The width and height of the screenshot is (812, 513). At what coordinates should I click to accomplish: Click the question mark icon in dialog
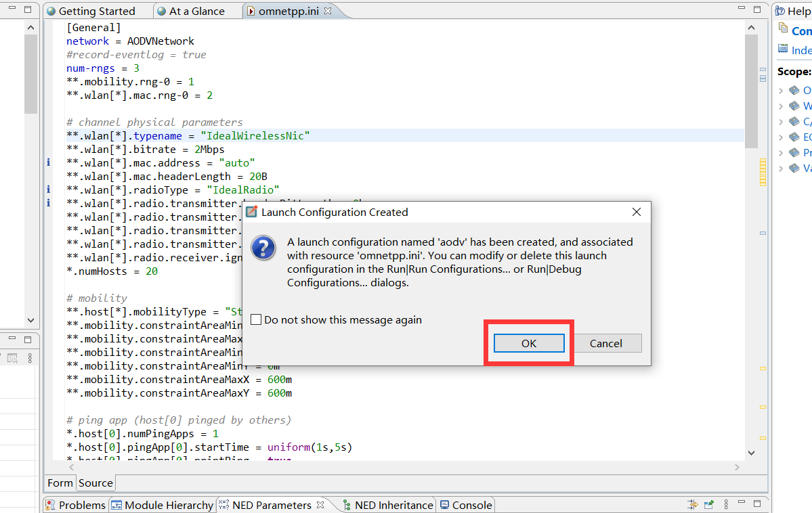coord(263,248)
